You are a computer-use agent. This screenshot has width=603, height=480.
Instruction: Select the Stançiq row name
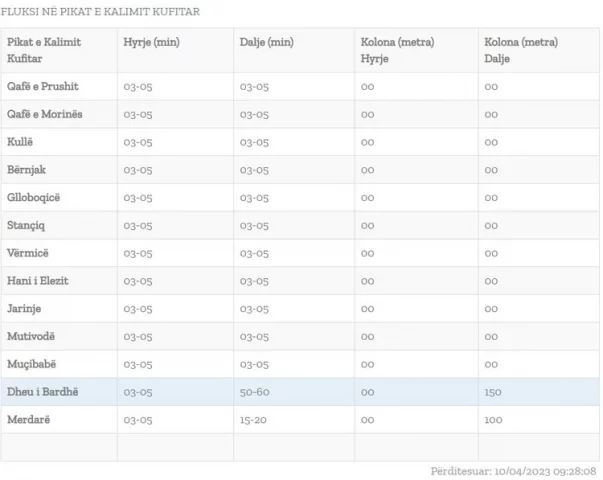(x=28, y=225)
